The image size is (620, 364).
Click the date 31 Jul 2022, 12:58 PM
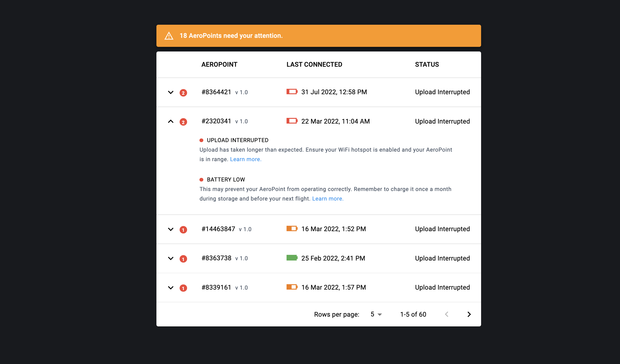(x=334, y=92)
